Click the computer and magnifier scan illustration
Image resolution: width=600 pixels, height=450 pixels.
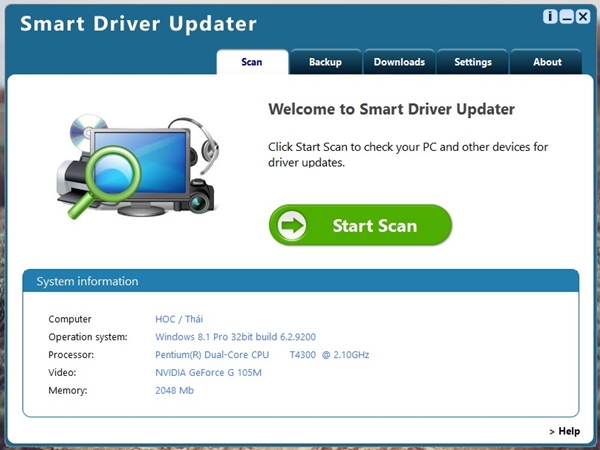point(138,166)
